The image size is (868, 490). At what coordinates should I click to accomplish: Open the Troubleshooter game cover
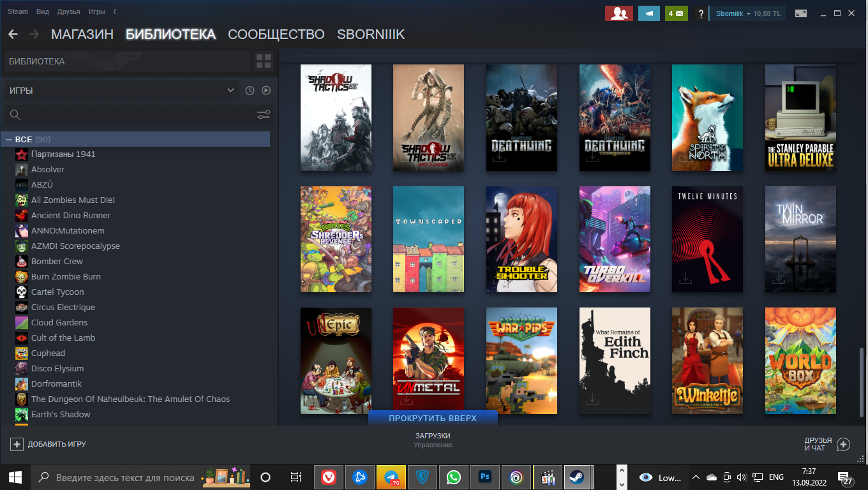pos(521,239)
